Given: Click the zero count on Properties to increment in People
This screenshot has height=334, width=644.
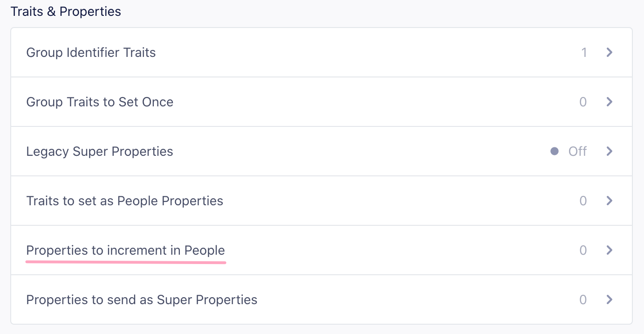Looking at the screenshot, I should 583,250.
